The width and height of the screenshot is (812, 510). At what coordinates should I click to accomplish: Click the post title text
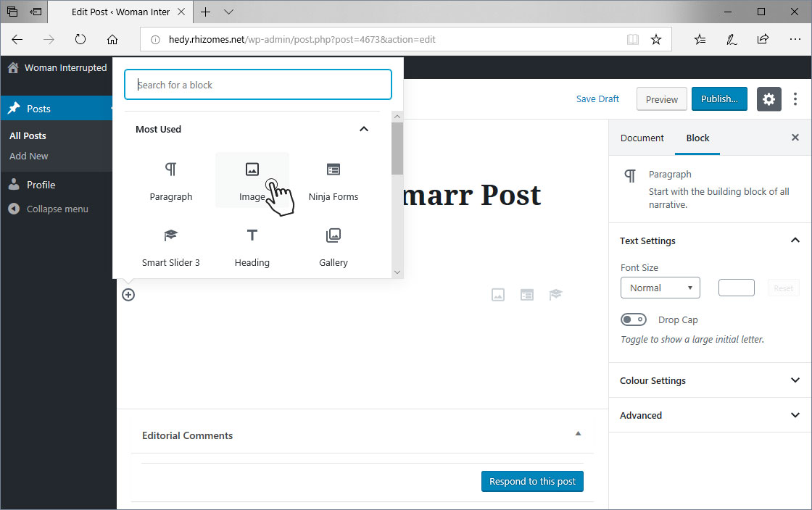pyautogui.click(x=472, y=195)
